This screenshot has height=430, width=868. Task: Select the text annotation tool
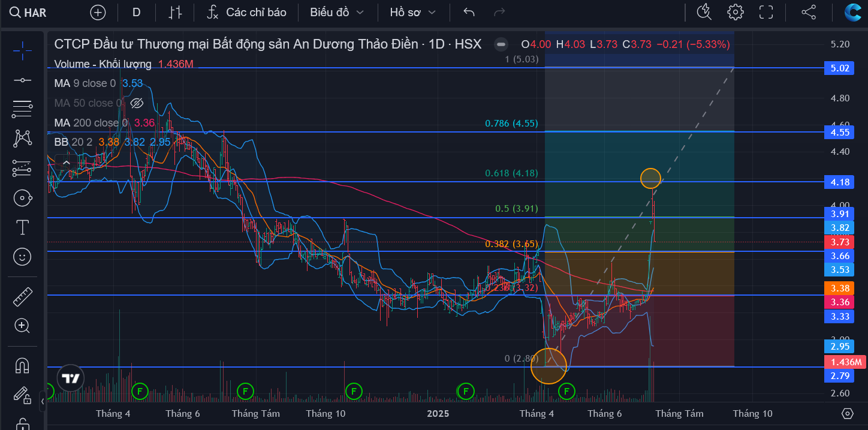point(22,227)
